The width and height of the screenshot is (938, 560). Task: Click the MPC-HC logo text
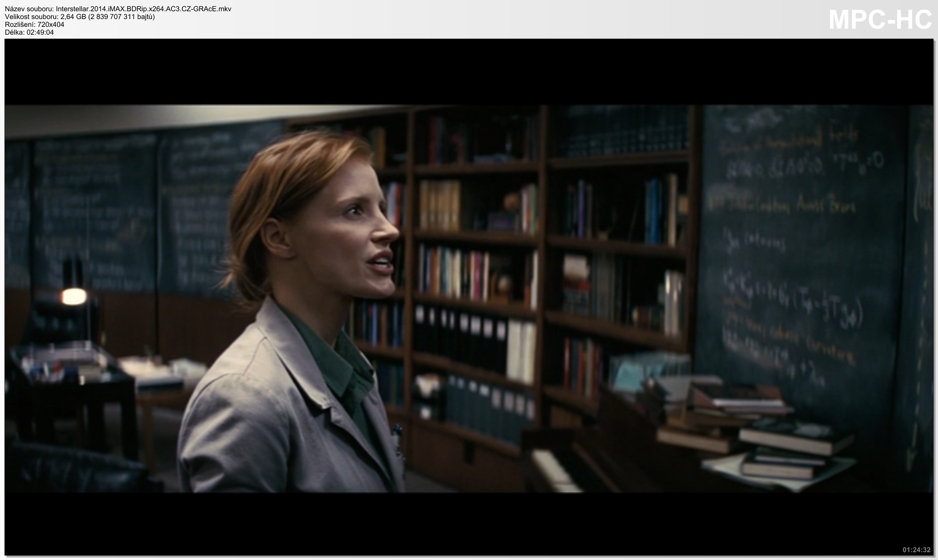pos(880,20)
